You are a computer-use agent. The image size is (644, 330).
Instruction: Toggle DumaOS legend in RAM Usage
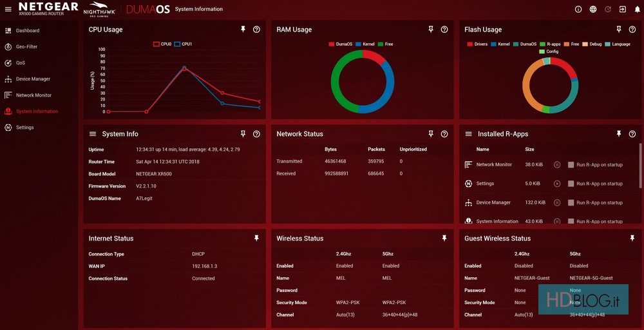pyautogui.click(x=339, y=44)
